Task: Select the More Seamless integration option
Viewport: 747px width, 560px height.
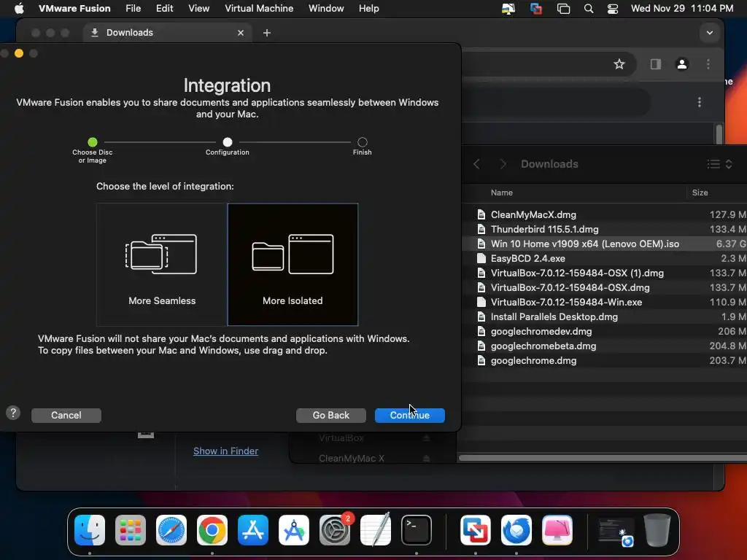Action: tap(161, 264)
